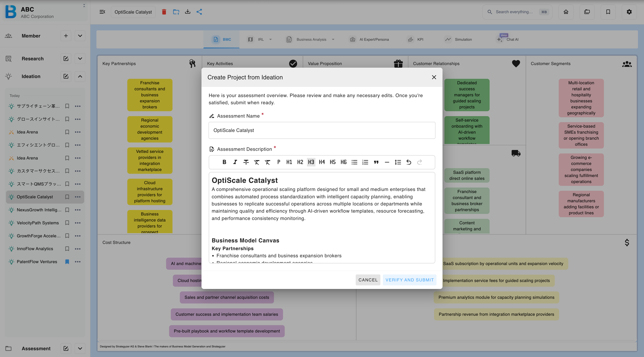Create new Assessment with edit button

[x=66, y=349]
